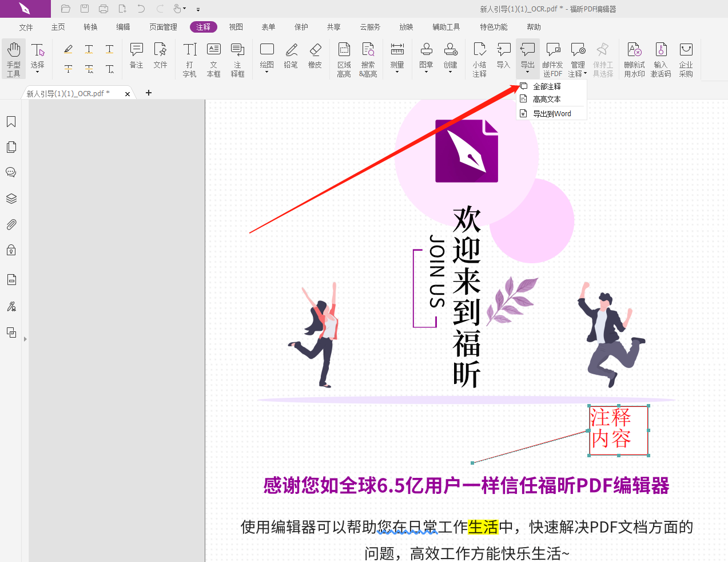Switch to the 视图 ribbon tab
The image size is (728, 562).
(235, 26)
